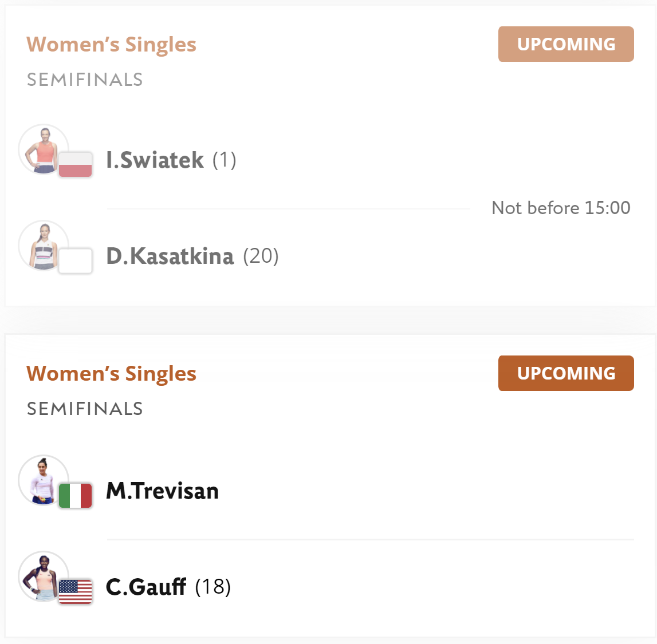
Task: Click I.Swiatek's player photo
Action: click(43, 149)
